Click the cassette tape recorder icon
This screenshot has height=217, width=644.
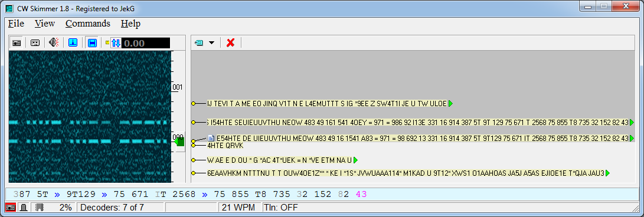(35, 42)
